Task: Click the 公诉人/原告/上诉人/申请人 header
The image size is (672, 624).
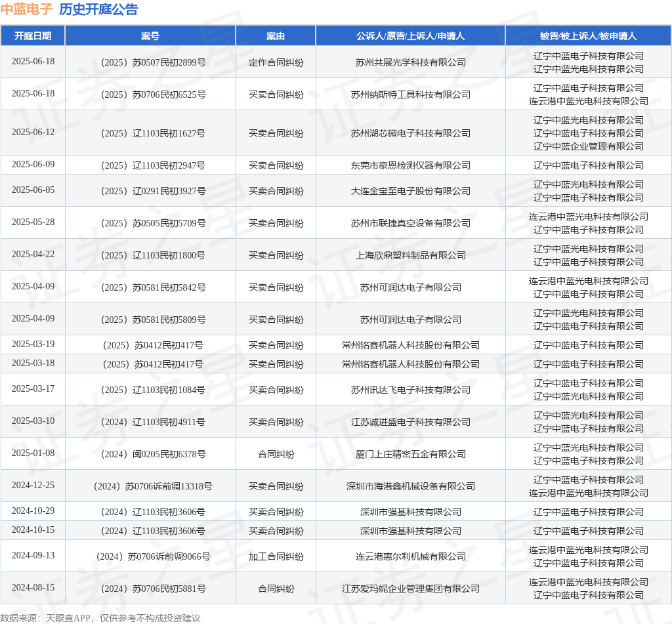Action: click(410, 36)
